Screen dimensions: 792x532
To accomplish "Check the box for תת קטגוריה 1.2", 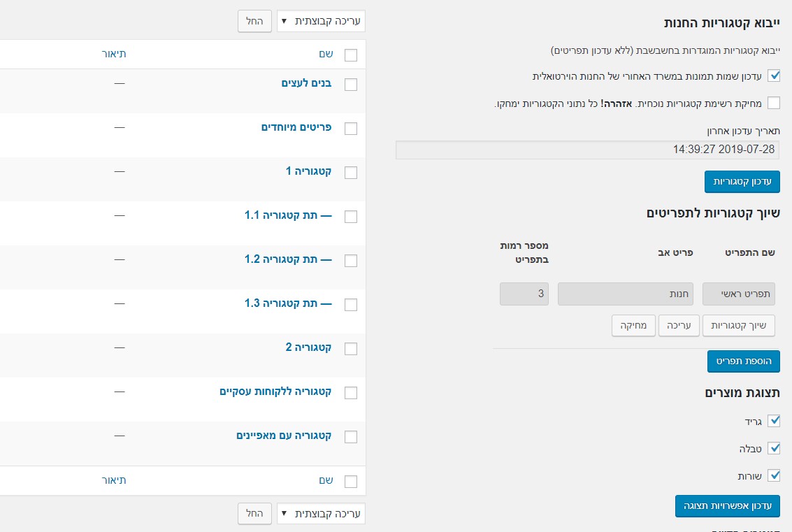I will click(x=350, y=261).
